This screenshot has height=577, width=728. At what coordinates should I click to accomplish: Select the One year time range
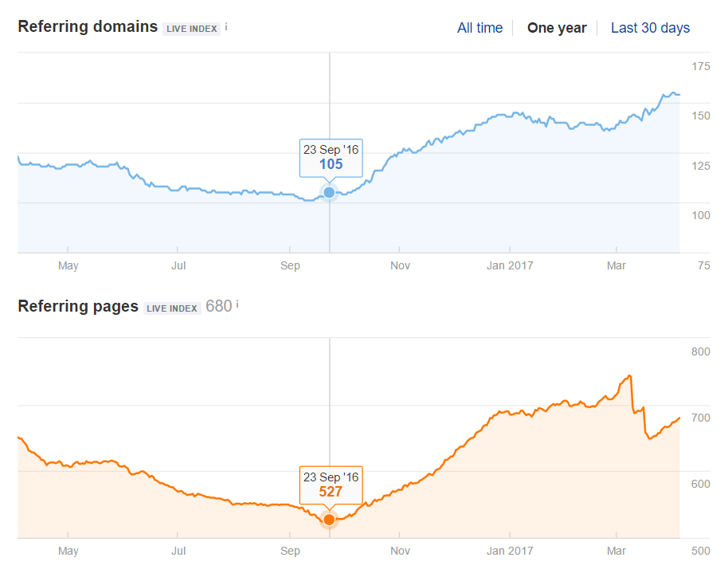point(557,28)
